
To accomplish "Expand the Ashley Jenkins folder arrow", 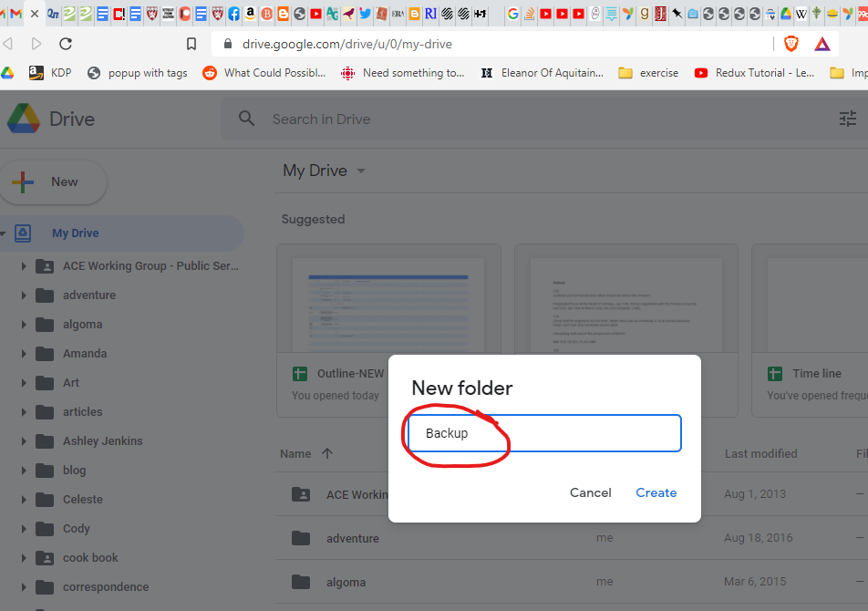I will coord(24,441).
